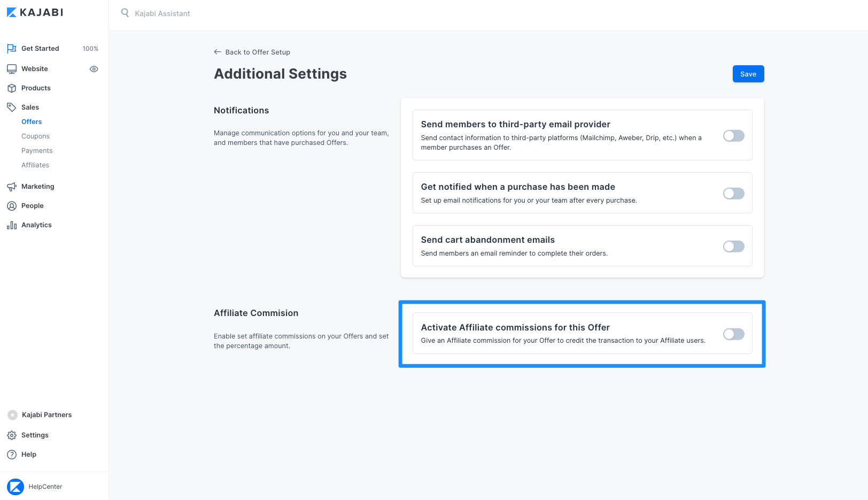Click the Analytics bar chart icon

coord(12,225)
